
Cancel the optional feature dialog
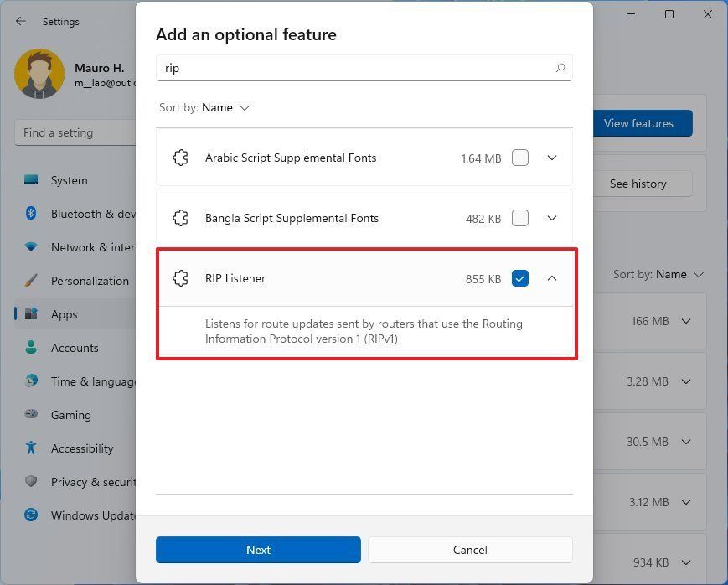[470, 550]
